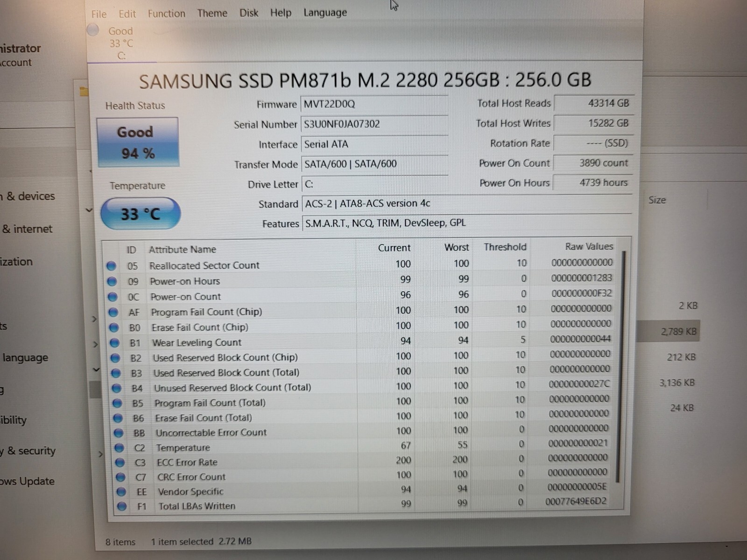Open the Language menu
This screenshot has height=560, width=747.
coord(325,13)
